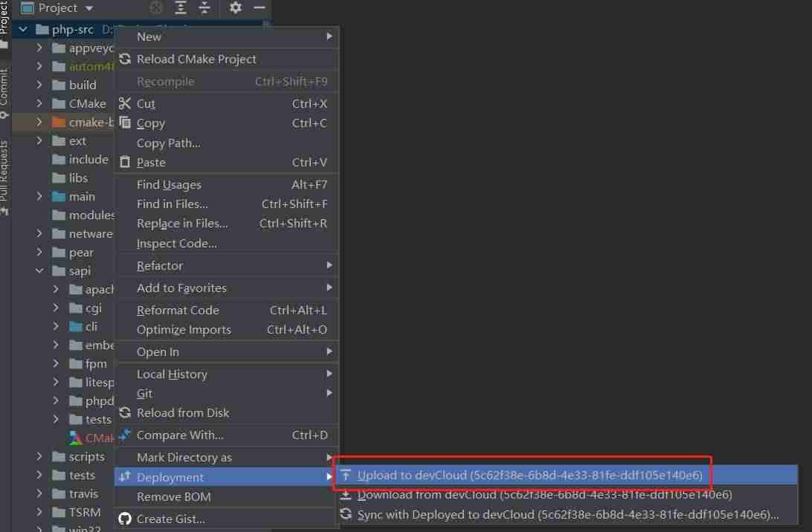The height and width of the screenshot is (532, 812).
Task: Select the travis folder row
Action: pos(62,493)
